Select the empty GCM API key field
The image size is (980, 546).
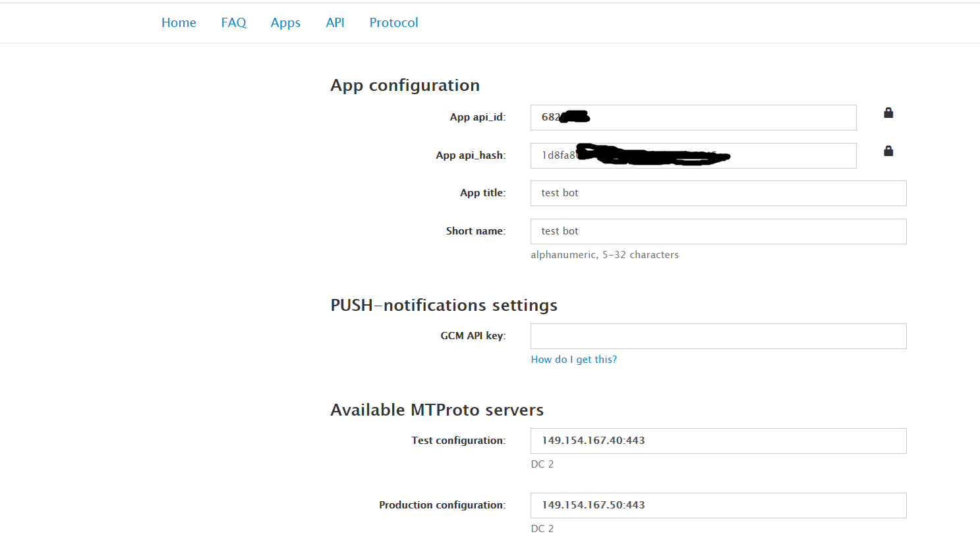point(718,336)
